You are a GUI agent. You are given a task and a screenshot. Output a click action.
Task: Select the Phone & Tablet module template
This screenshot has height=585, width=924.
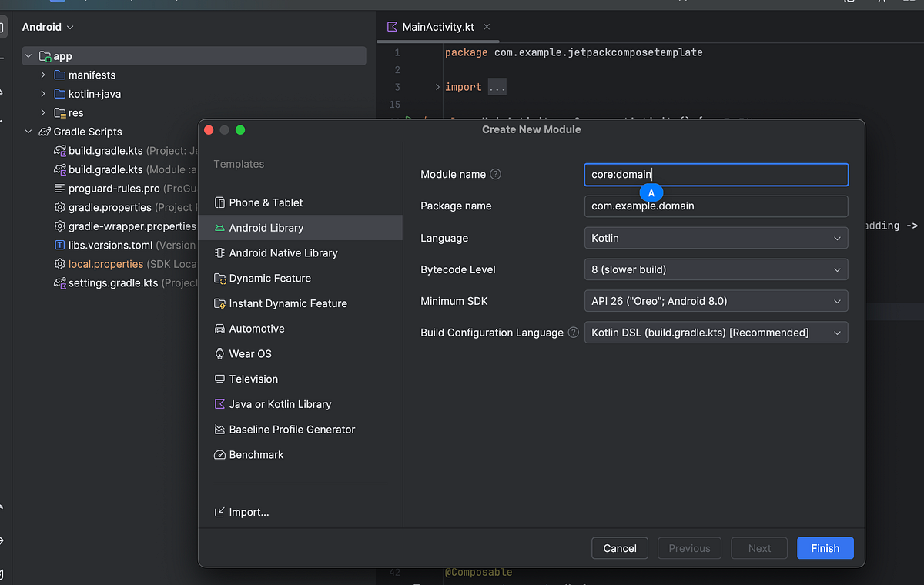click(265, 202)
